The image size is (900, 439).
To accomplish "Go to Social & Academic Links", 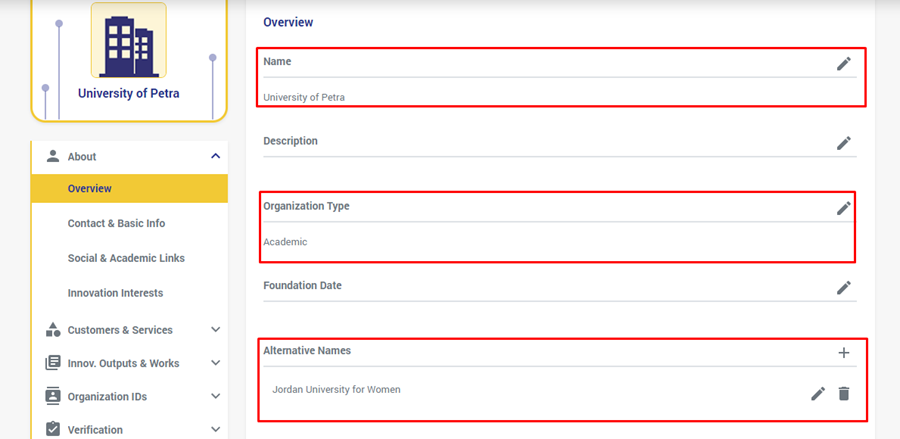I will 126,258.
